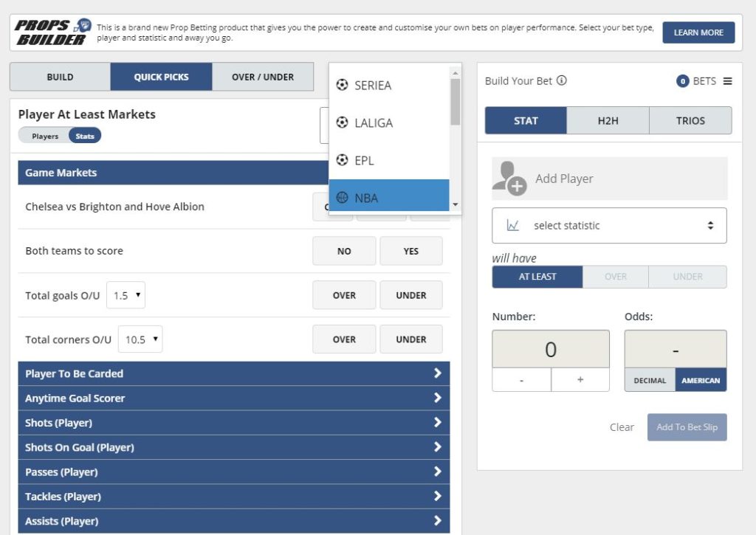Increase Number with the plus button
Image resolution: width=756 pixels, height=535 pixels.
580,380
